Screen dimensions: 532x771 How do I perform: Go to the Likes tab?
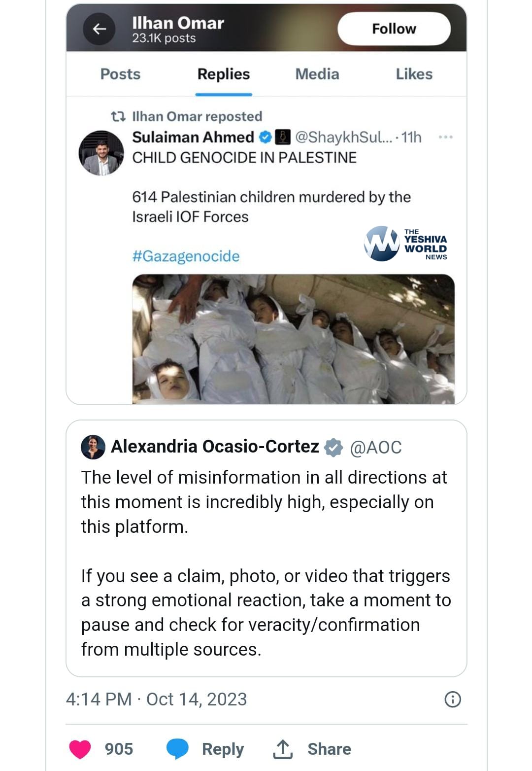click(x=414, y=74)
